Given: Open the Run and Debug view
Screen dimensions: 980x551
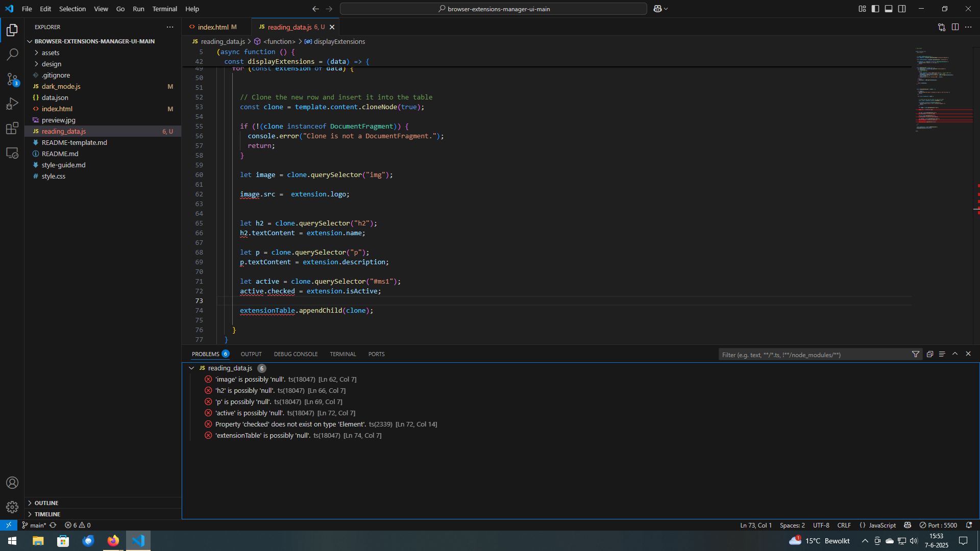Looking at the screenshot, I should pyautogui.click(x=12, y=104).
